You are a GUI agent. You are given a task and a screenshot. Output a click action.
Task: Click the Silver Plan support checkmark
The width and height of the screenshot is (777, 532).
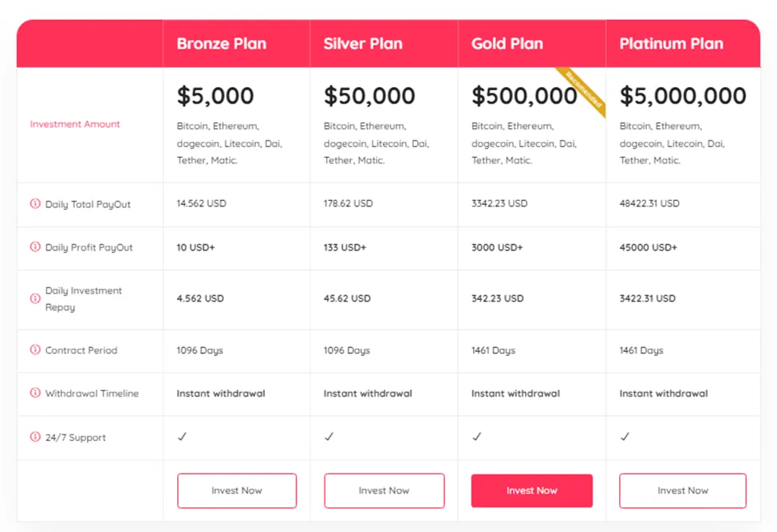[x=329, y=436]
